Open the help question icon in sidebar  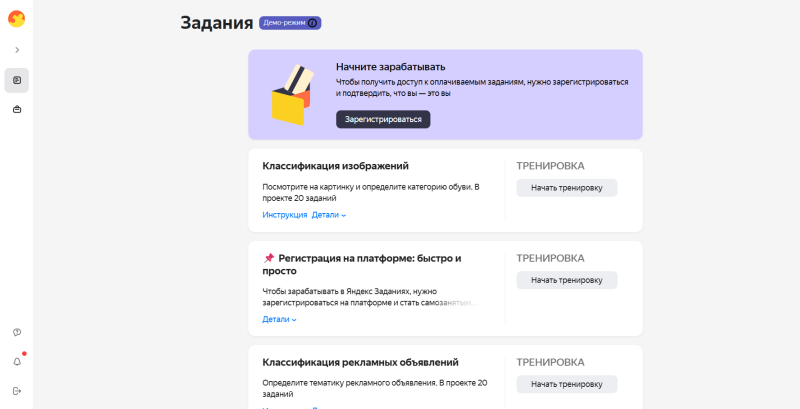(17, 333)
